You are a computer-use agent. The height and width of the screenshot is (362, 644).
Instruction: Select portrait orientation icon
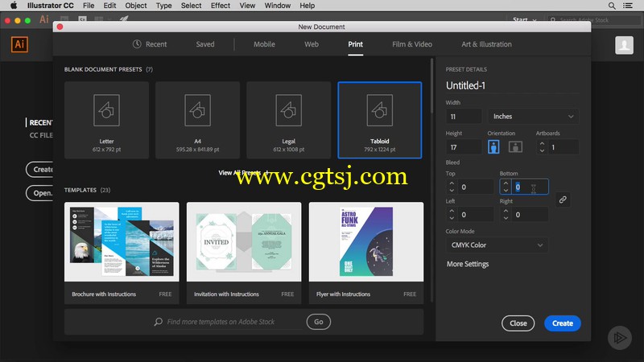(x=493, y=146)
